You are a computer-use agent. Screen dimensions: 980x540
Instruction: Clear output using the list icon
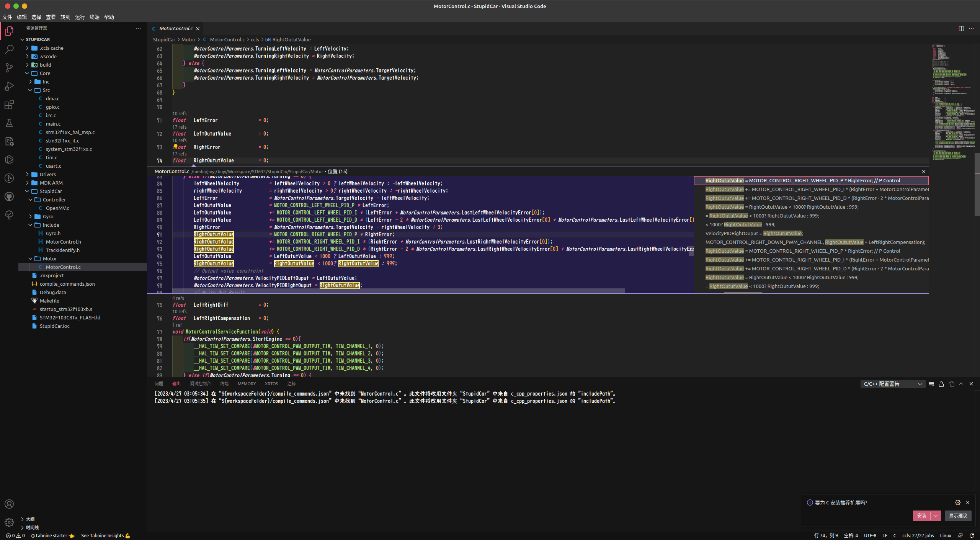[x=931, y=384]
